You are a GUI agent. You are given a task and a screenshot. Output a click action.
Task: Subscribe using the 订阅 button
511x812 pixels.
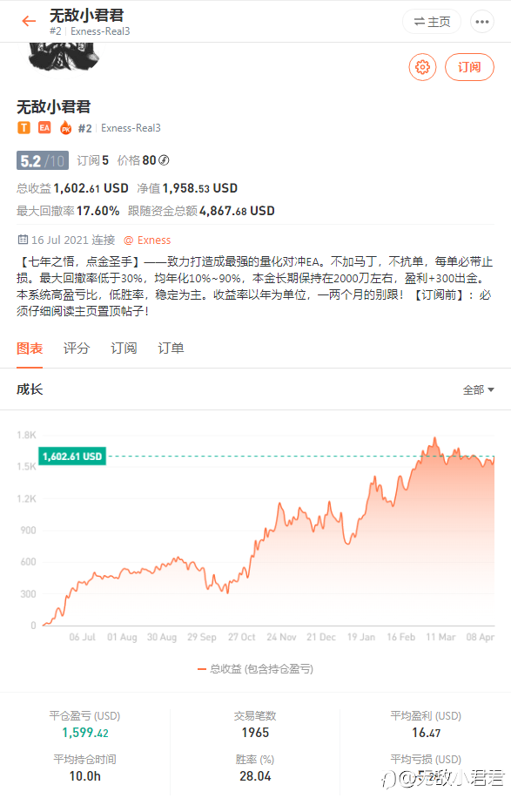pyautogui.click(x=469, y=67)
